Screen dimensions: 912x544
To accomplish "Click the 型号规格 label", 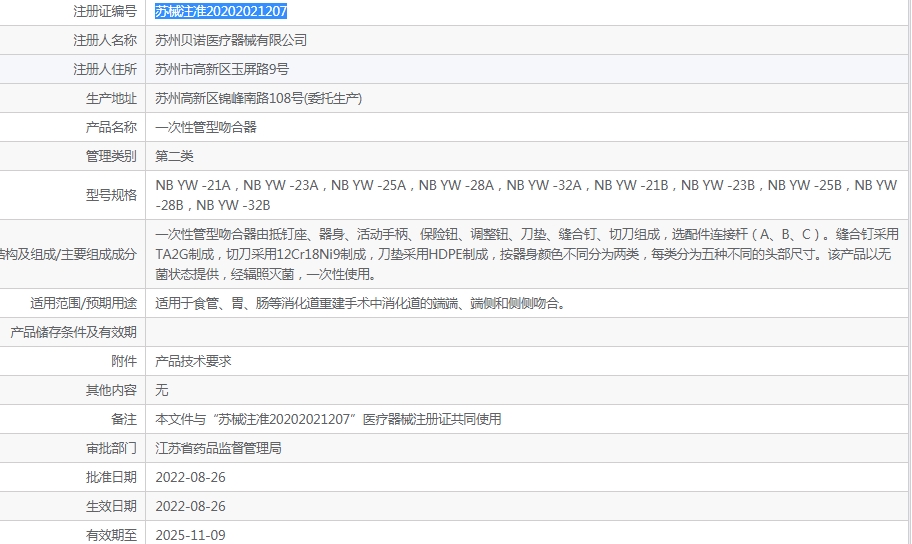I will coord(111,195).
